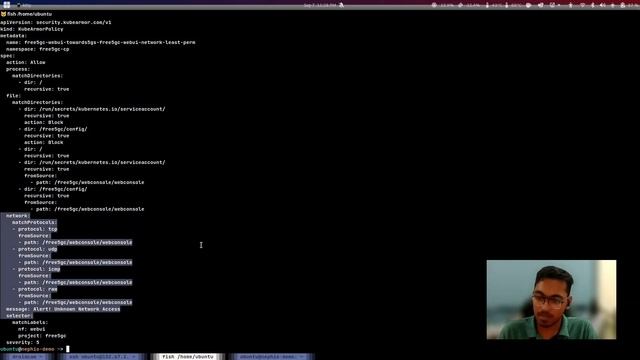Click the policy name free5gc-webui line
640x360 pixels.
100,42
